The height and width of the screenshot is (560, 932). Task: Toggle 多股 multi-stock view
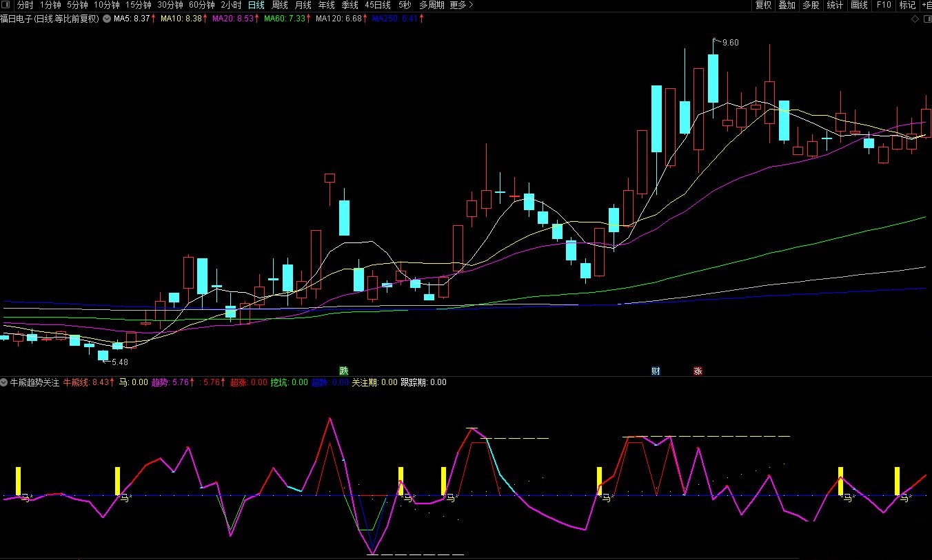click(x=811, y=5)
